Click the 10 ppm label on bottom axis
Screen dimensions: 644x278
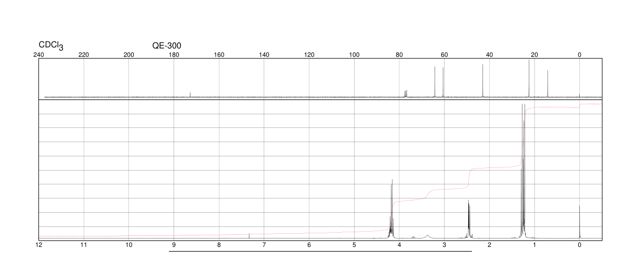tap(129, 245)
